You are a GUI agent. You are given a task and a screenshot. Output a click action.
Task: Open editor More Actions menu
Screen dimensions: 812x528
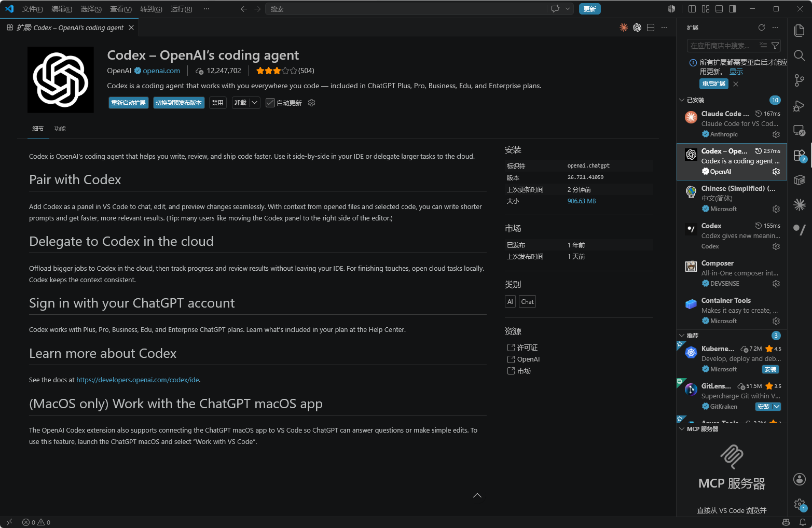tap(664, 27)
